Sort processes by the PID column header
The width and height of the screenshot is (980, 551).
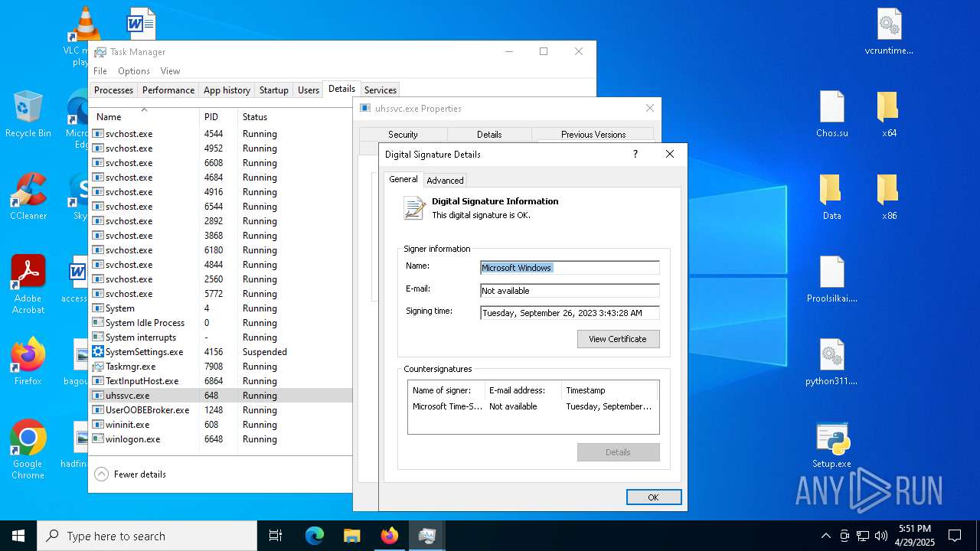[x=218, y=116]
